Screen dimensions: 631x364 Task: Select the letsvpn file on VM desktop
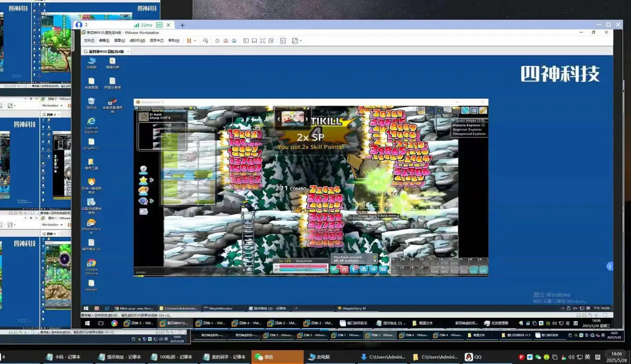(x=91, y=285)
